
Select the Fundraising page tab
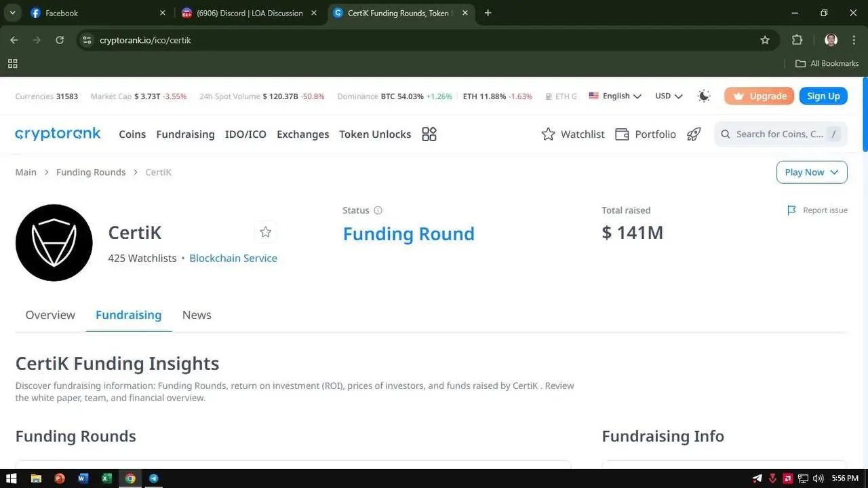(128, 315)
